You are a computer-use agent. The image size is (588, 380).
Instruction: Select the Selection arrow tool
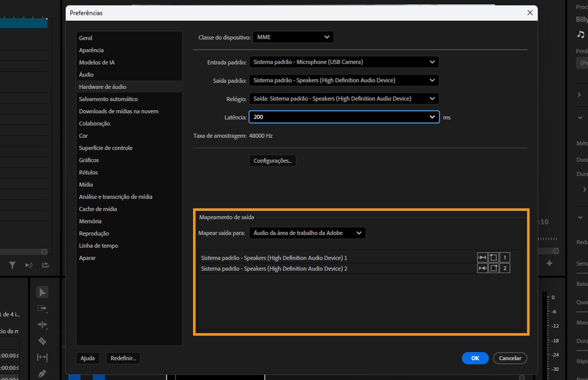[42, 292]
